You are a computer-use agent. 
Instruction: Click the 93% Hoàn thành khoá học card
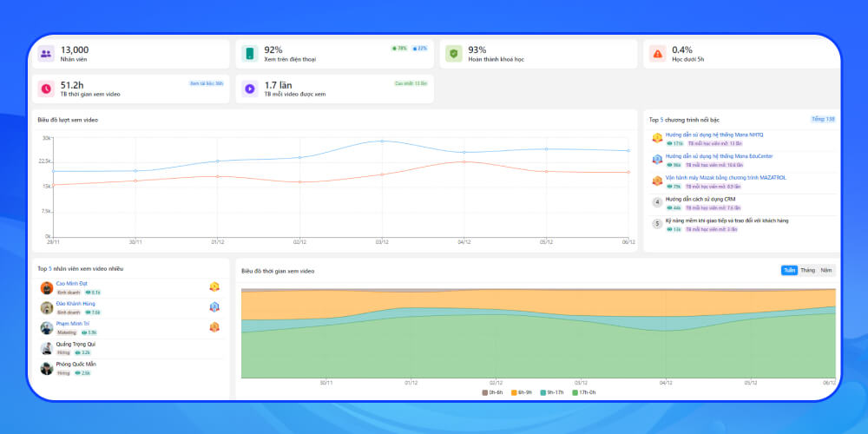[538, 54]
